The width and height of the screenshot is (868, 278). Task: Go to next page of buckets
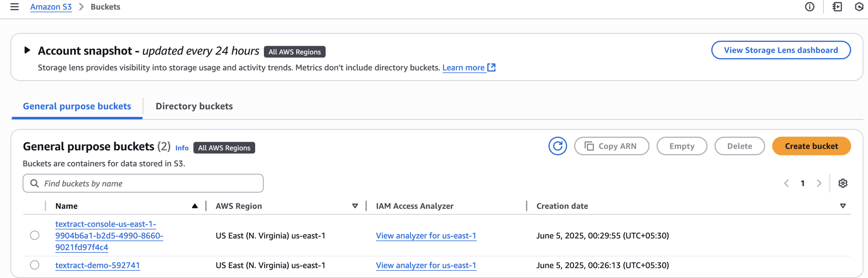(x=819, y=183)
